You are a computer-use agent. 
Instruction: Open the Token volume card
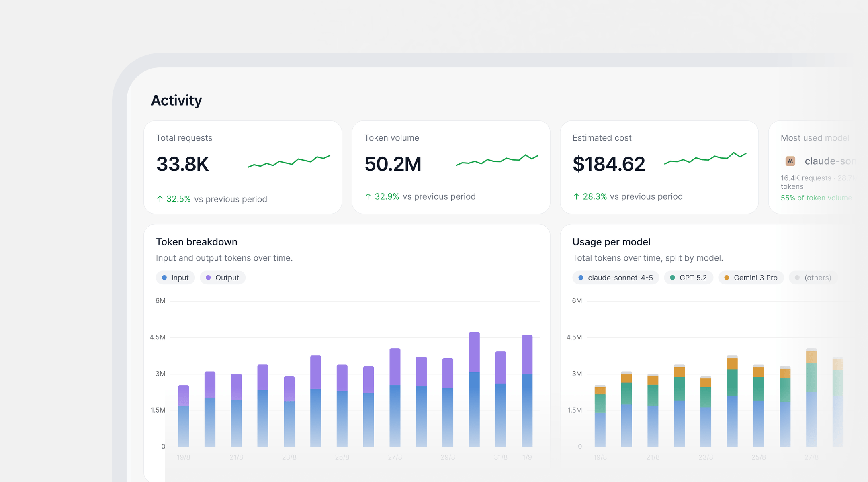(451, 167)
